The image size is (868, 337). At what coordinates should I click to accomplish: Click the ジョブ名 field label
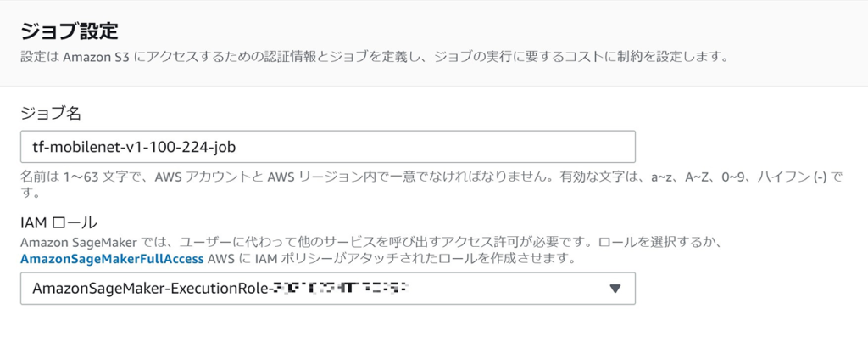pyautogui.click(x=51, y=114)
